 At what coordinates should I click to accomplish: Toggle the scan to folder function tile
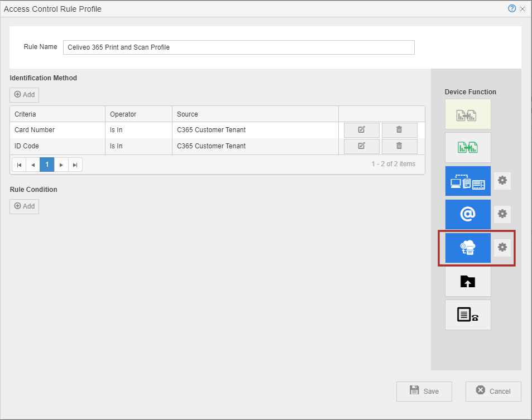click(468, 281)
